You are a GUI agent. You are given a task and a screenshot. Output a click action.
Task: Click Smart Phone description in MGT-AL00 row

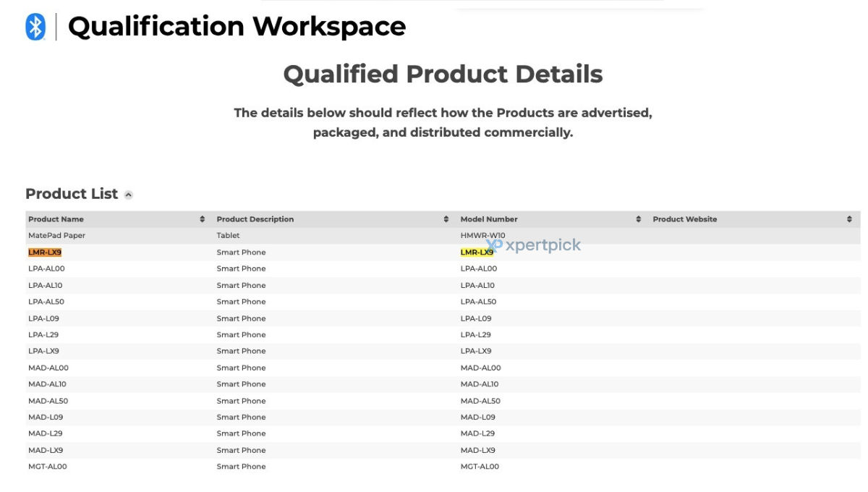[241, 467]
